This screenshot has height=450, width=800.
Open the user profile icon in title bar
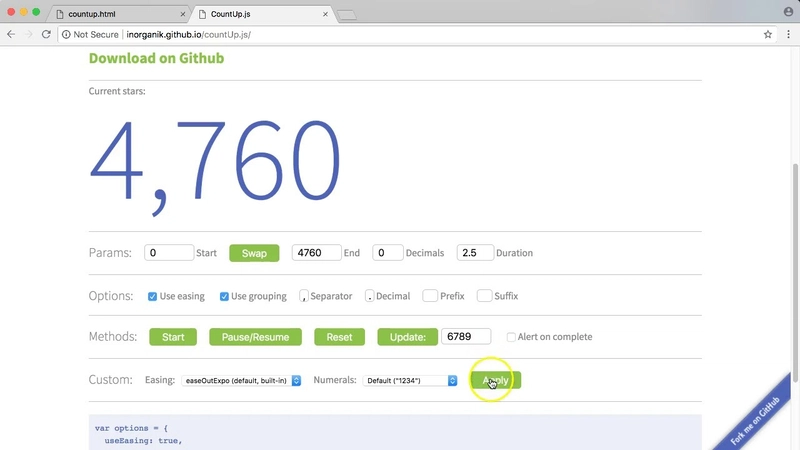tap(788, 11)
